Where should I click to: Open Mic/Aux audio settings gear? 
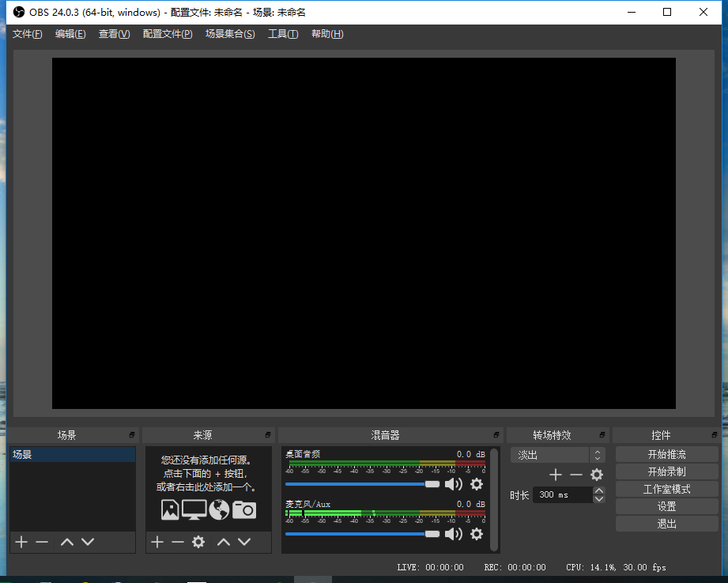[477, 534]
